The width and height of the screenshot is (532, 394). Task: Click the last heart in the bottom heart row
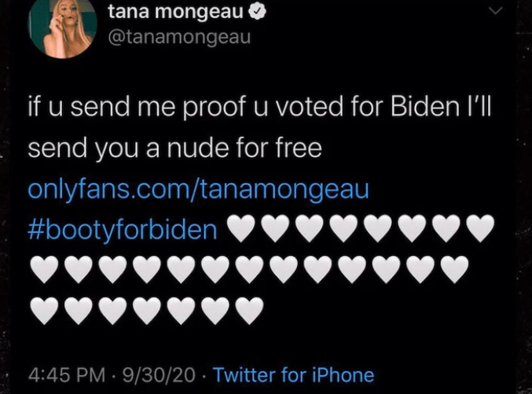pos(249,311)
